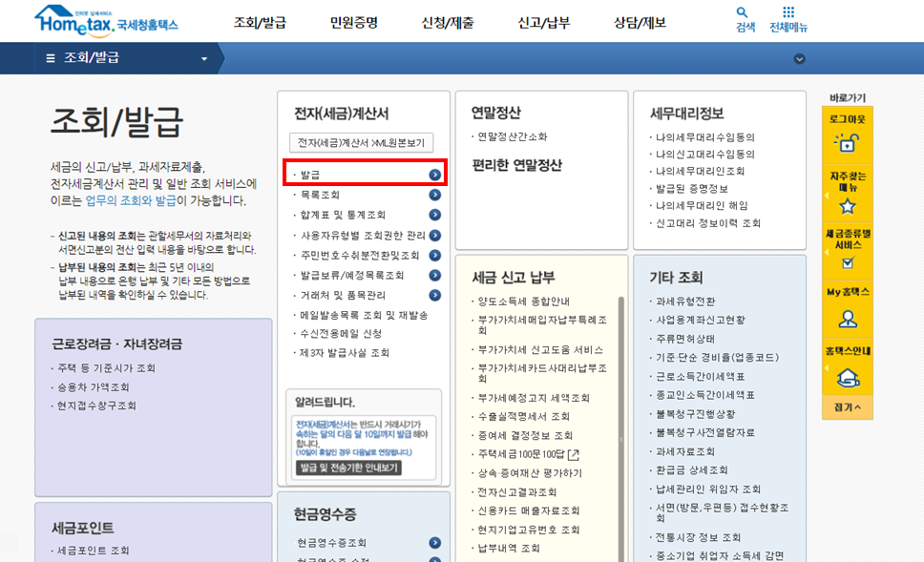Screen dimensions: 924x562
Task: Open 자주찾는 메뉴 star icon
Action: 848,207
